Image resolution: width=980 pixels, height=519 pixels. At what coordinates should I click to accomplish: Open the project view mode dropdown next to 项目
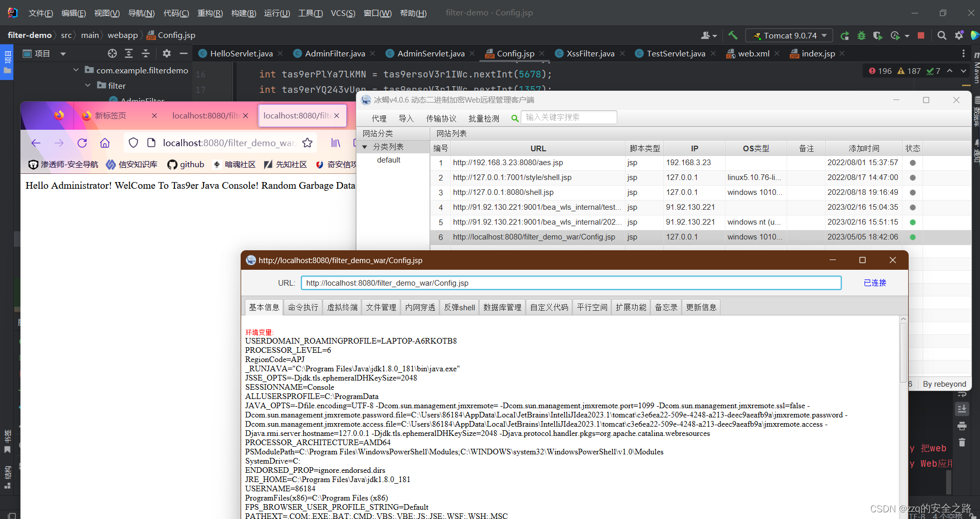tap(63, 53)
